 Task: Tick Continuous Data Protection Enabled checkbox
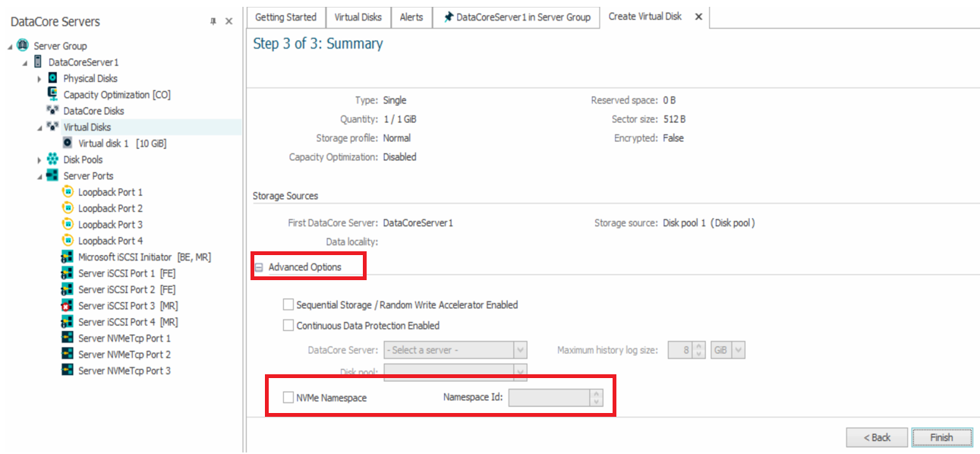pos(288,326)
